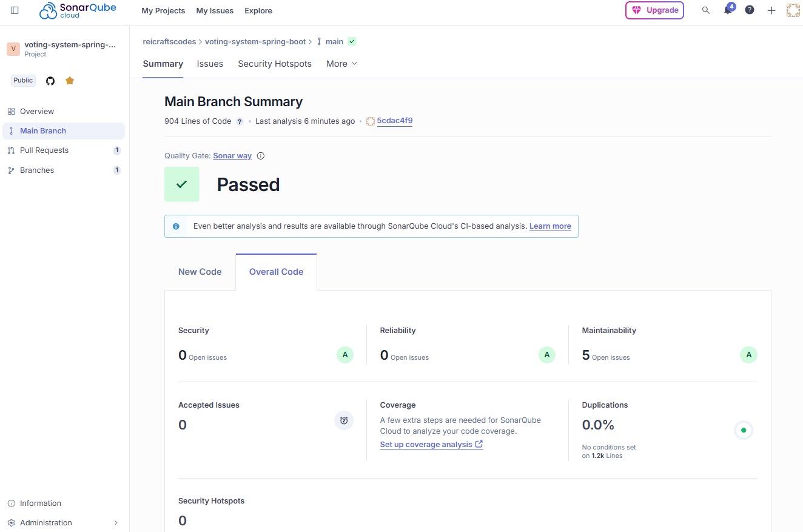Open the search magnifying glass icon
The height and width of the screenshot is (532, 803).
[x=705, y=10]
